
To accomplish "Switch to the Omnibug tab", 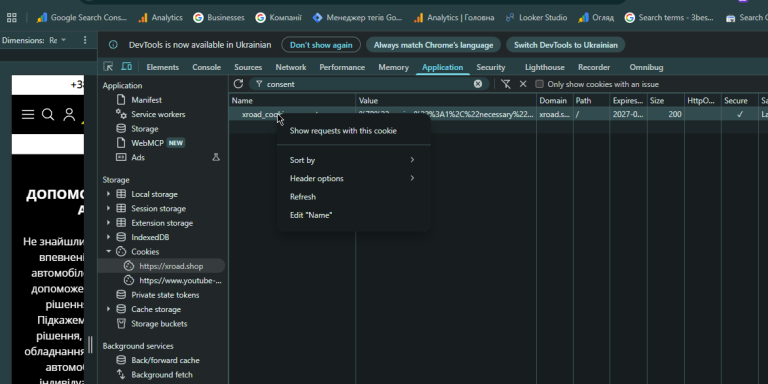I will (647, 67).
